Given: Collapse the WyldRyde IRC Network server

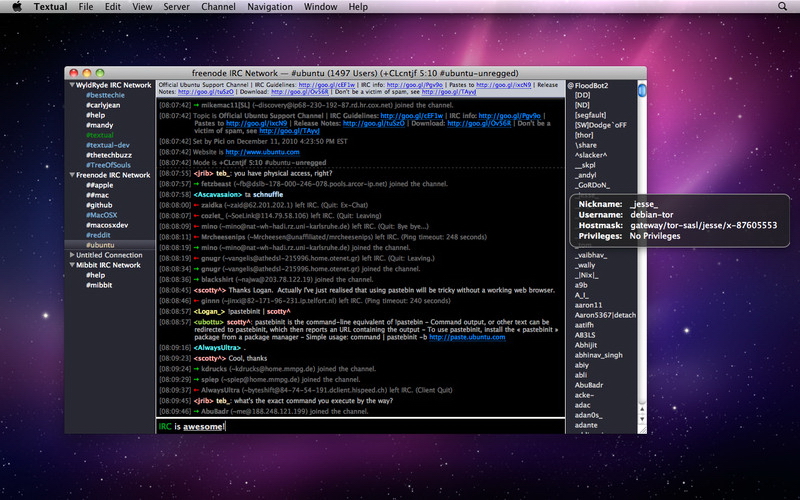Looking at the screenshot, I should [x=71, y=86].
